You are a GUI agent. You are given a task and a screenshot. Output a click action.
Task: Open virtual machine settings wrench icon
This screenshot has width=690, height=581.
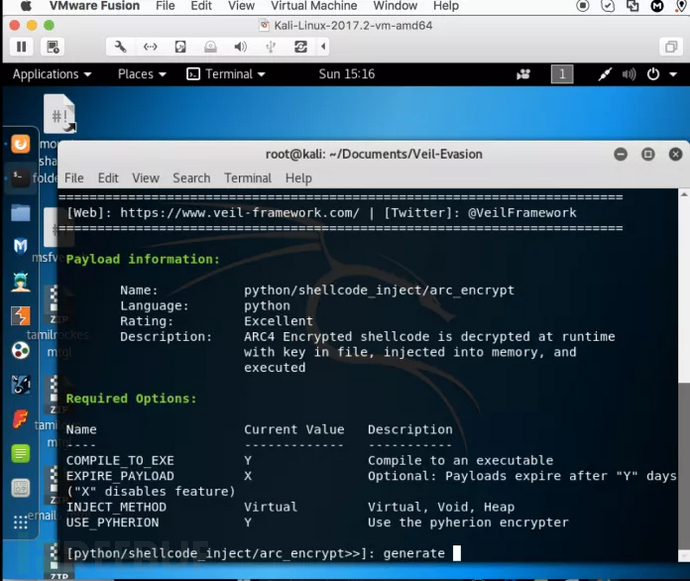pyautogui.click(x=120, y=47)
